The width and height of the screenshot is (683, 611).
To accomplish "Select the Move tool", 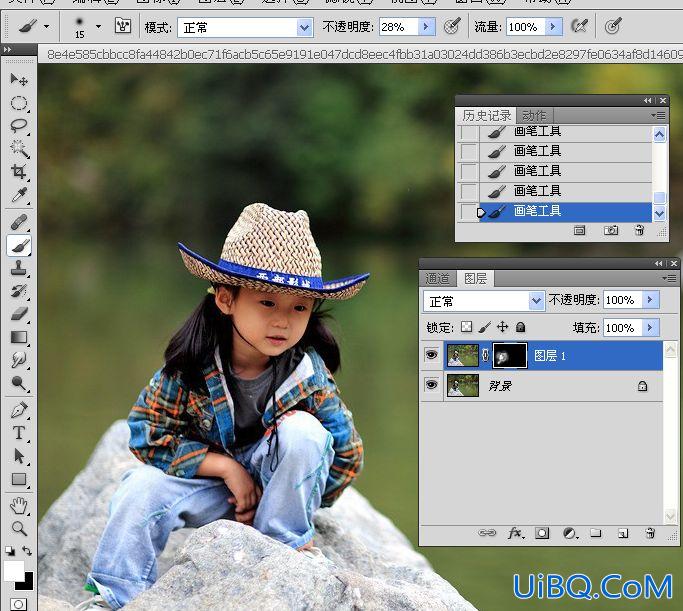I will [19, 80].
